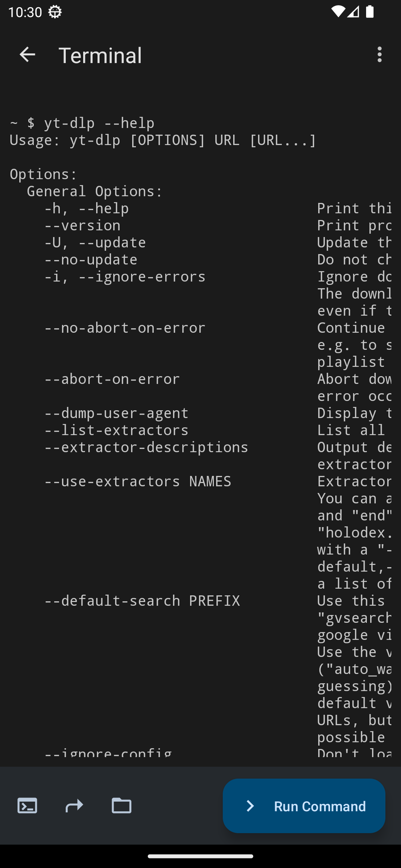Viewport: 401px width, 868px height.
Task: Tap the cellular signal strength icon
Action: [354, 12]
